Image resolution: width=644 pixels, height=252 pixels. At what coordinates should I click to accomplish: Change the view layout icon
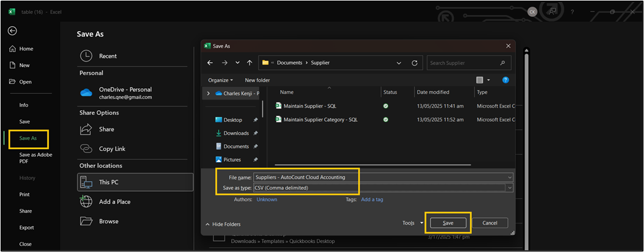479,80
